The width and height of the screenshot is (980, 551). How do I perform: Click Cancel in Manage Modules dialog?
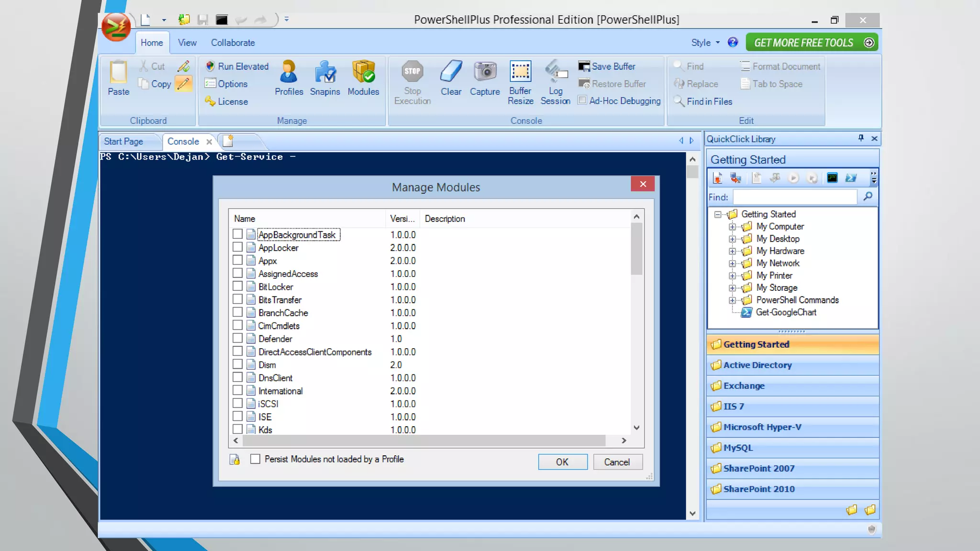click(617, 462)
